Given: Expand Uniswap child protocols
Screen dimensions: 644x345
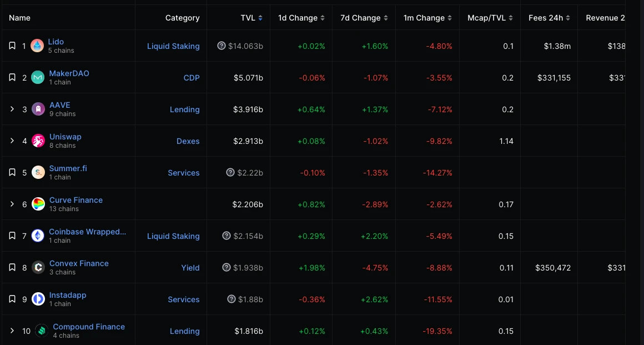Looking at the screenshot, I should pos(12,141).
